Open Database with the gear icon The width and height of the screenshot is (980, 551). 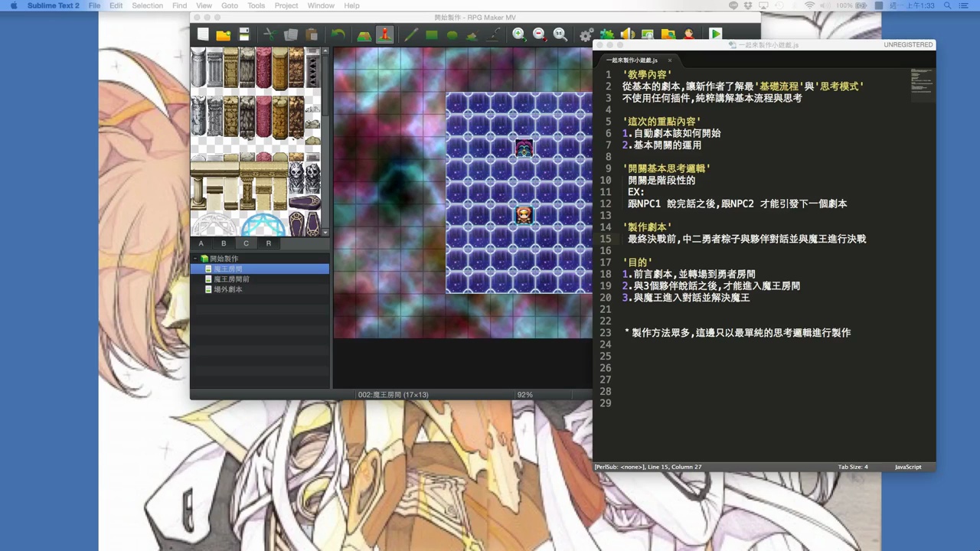tap(586, 34)
